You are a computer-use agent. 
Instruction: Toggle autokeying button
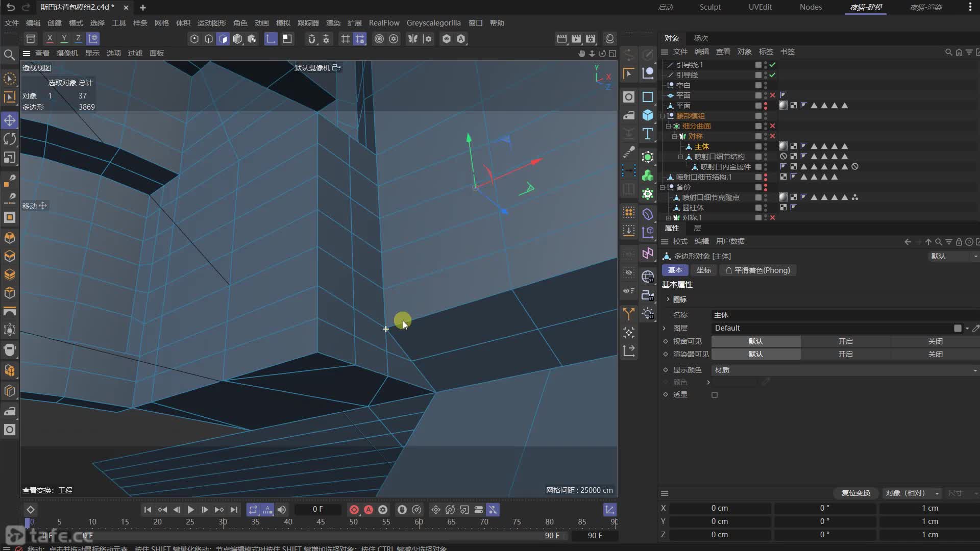tap(369, 510)
